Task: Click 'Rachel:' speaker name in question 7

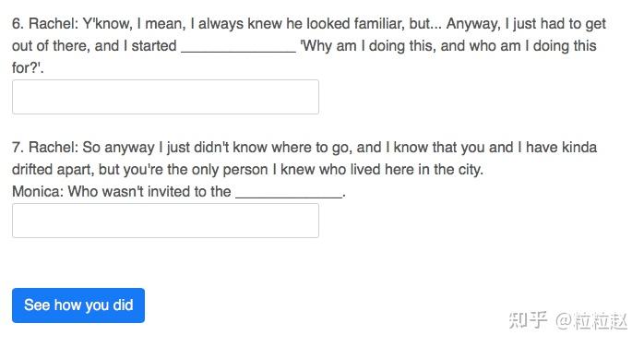Action: click(x=54, y=148)
